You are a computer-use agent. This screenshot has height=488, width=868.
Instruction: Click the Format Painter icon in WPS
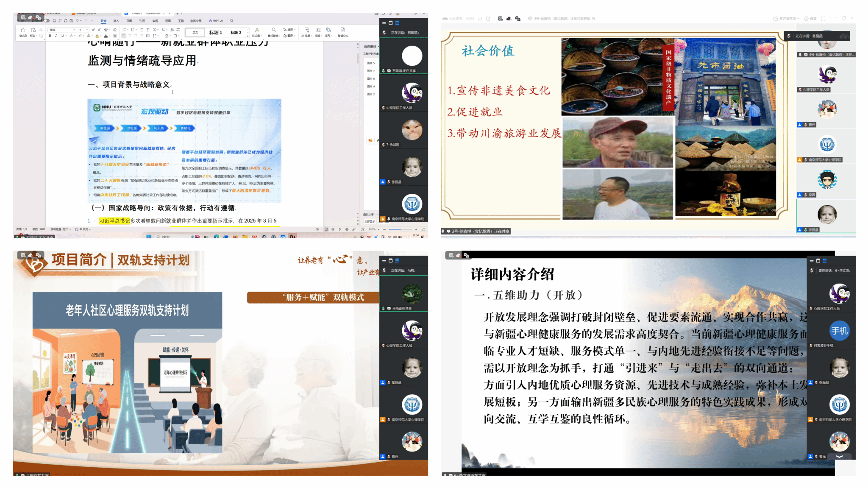(23, 31)
